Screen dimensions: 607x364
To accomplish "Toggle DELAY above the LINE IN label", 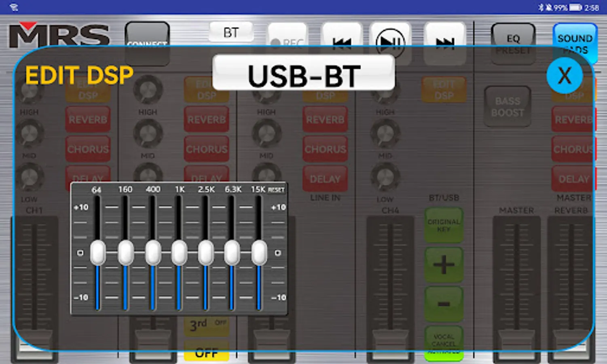I will coord(325,179).
